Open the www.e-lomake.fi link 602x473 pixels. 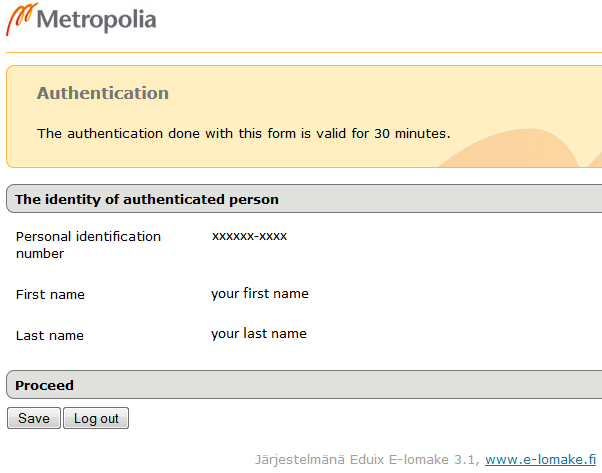pos(541,459)
